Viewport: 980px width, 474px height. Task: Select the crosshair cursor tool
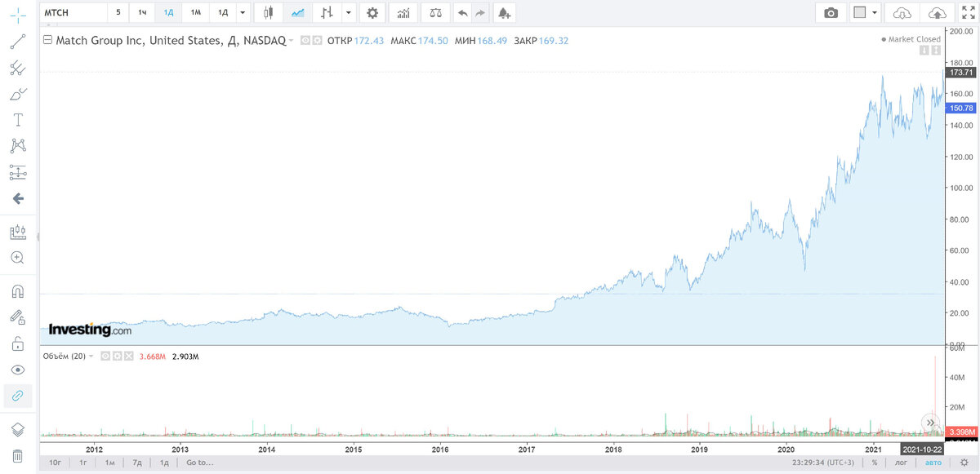(18, 14)
